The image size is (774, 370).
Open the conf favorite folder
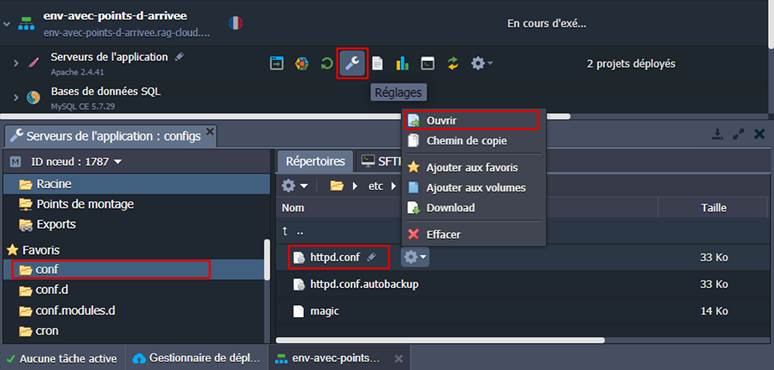134,269
